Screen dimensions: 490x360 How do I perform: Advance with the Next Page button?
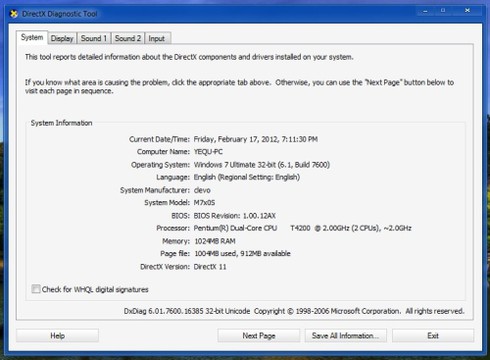[259, 336]
